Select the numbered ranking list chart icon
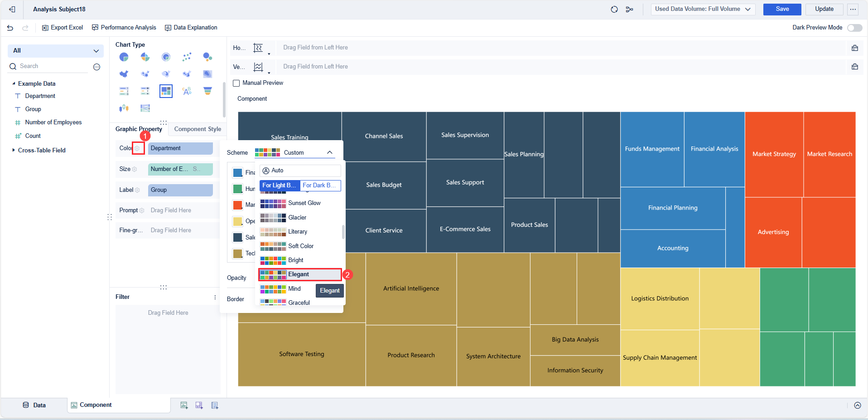This screenshot has width=868, height=420. pos(124,91)
